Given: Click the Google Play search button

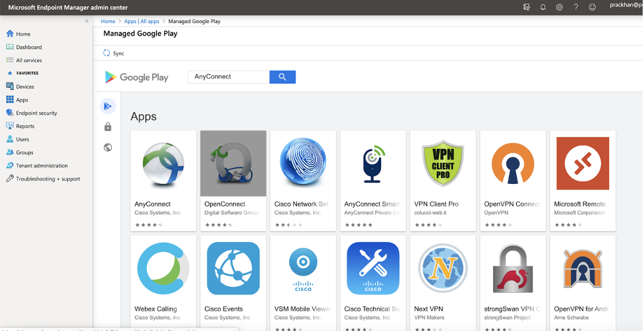Looking at the screenshot, I should point(283,76).
